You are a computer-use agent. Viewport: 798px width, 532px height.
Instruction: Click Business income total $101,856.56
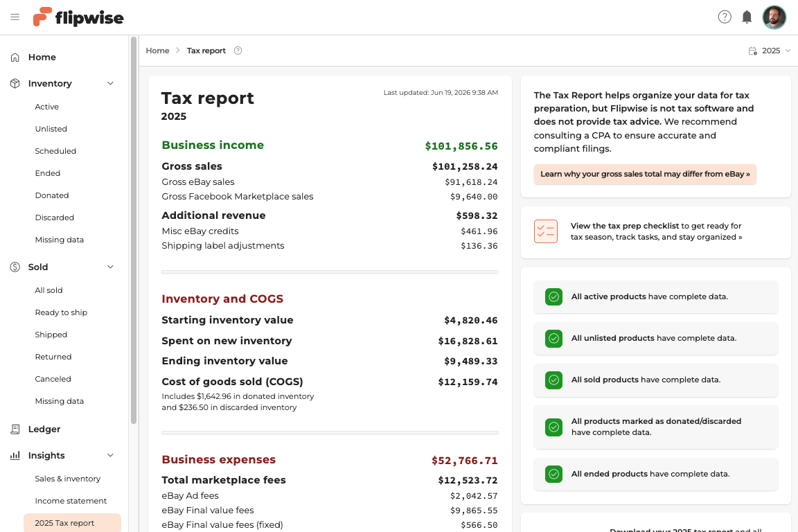point(461,146)
